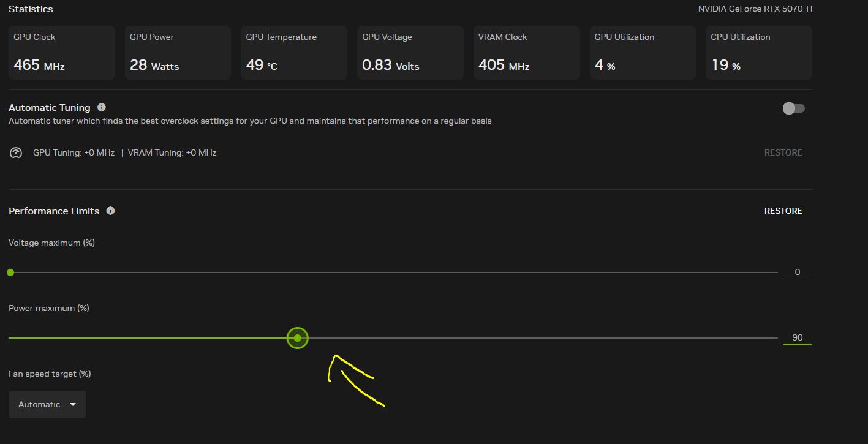Image resolution: width=868 pixels, height=444 pixels.
Task: Click the Automatic tuner description sentence
Action: click(x=250, y=121)
